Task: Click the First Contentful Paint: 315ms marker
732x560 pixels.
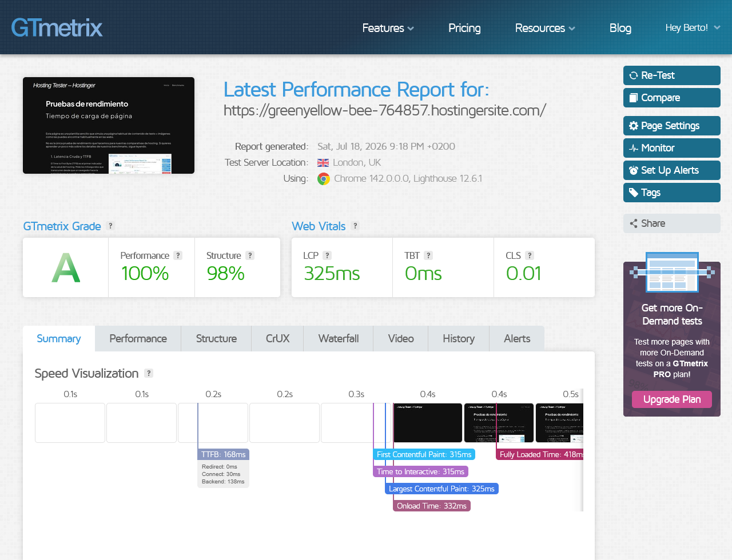Action: pyautogui.click(x=424, y=454)
